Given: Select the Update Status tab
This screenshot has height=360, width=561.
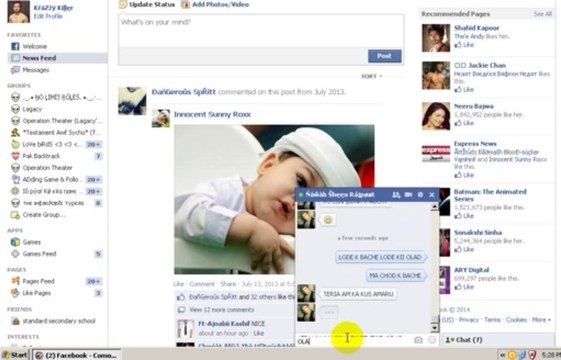Looking at the screenshot, I should (147, 4).
